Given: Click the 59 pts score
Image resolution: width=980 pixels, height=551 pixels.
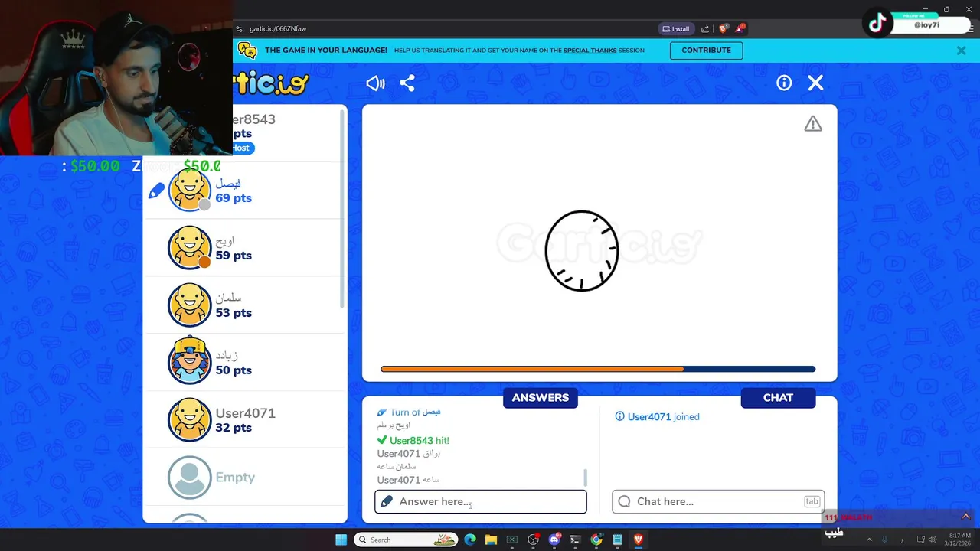Looking at the screenshot, I should click(x=234, y=256).
